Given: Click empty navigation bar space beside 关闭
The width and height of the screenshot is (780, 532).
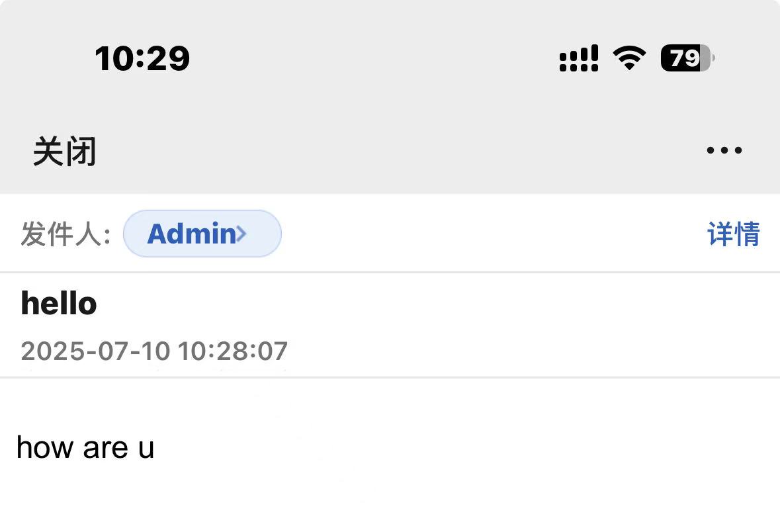Looking at the screenshot, I should [398, 152].
